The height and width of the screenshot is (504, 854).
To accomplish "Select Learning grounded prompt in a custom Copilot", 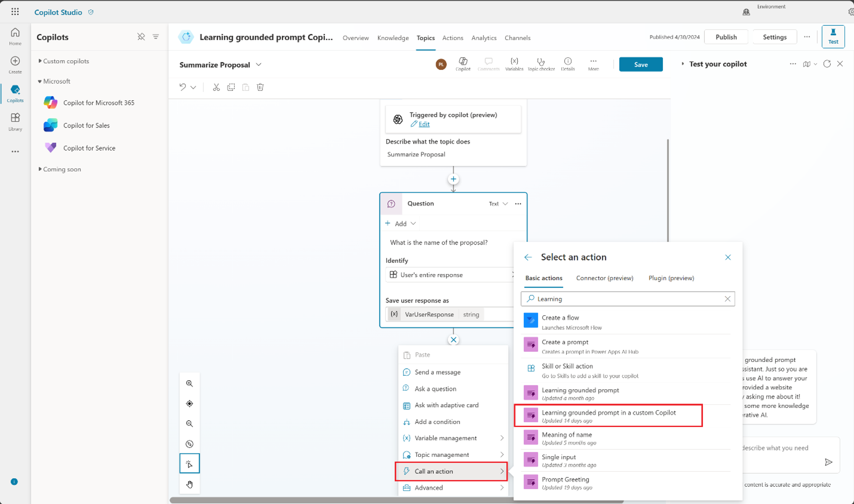I will pos(608,416).
